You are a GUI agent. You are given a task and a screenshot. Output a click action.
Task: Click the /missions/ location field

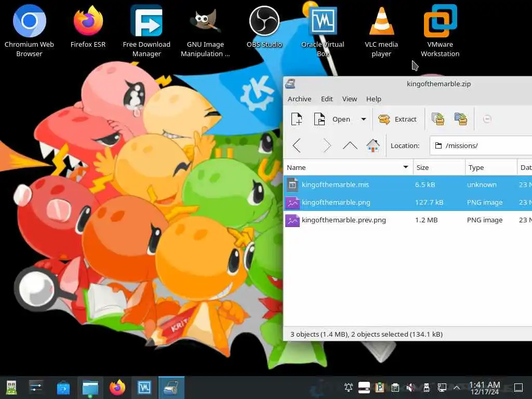pyautogui.click(x=481, y=145)
